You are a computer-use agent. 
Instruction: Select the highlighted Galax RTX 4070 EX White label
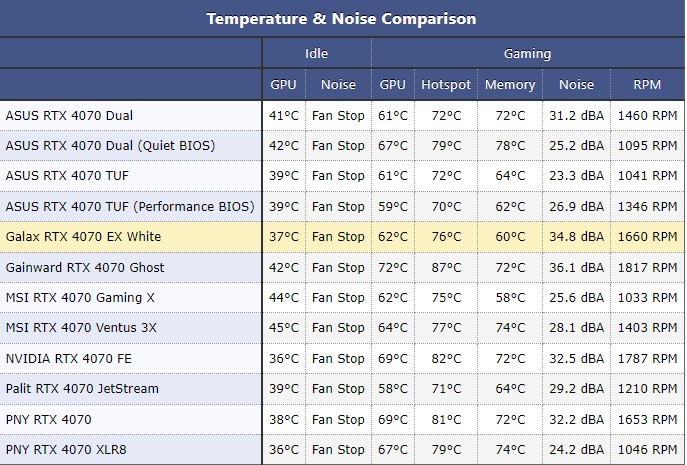(83, 237)
